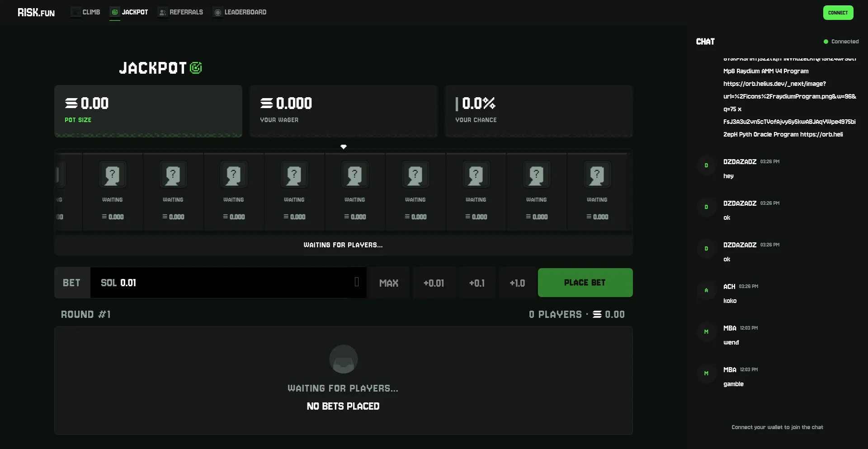
Task: Click the green icon beside Jackpot heading
Action: click(196, 68)
